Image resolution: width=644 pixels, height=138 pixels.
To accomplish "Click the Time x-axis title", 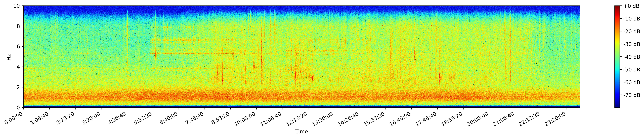I will pyautogui.click(x=301, y=132).
